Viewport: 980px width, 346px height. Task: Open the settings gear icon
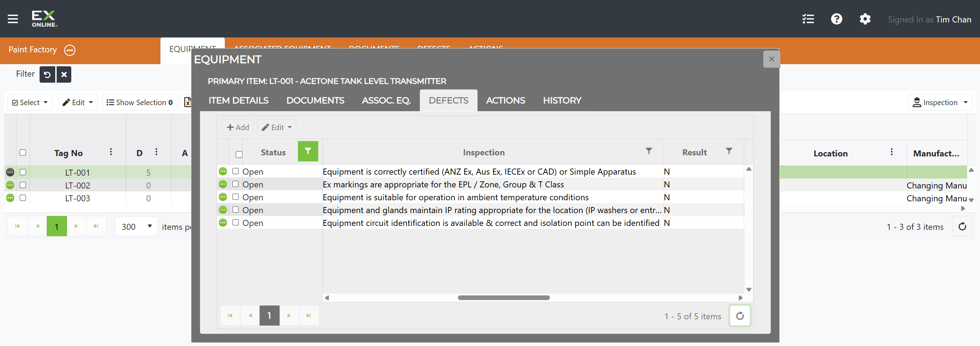pyautogui.click(x=865, y=19)
